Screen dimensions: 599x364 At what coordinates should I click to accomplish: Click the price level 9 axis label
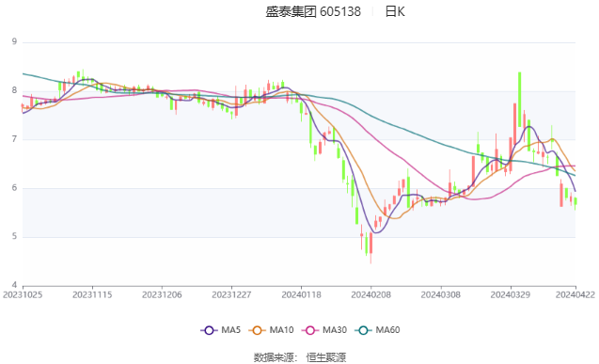coord(14,41)
